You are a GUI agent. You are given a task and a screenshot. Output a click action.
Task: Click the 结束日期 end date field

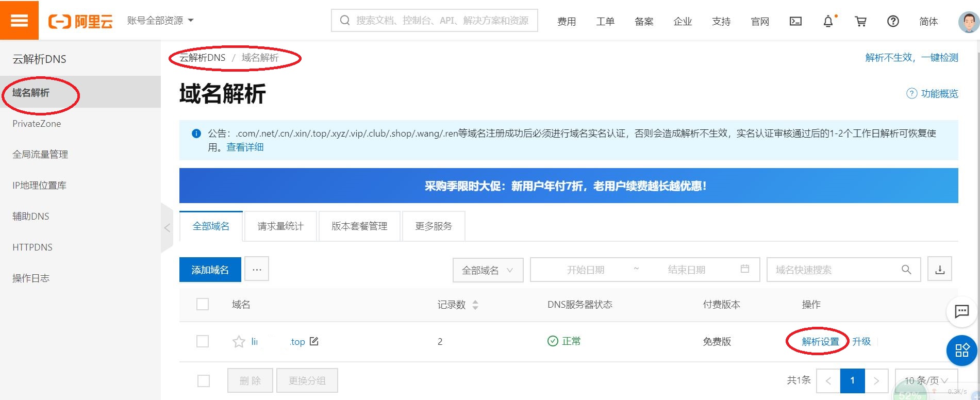point(686,270)
